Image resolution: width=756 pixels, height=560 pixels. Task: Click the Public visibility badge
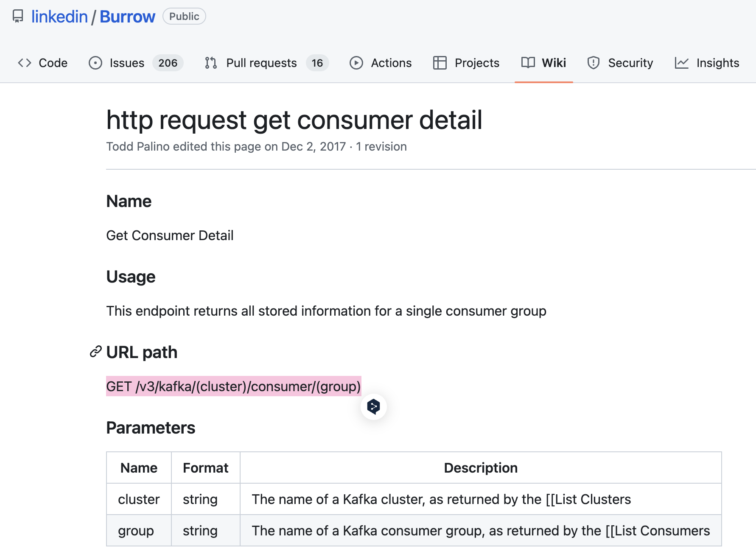click(184, 16)
